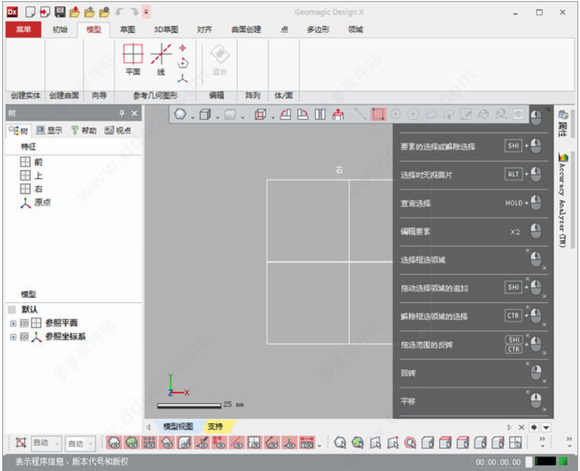
Task: Toggle visibility of 参照坐标系 eye icon
Action: [24, 337]
